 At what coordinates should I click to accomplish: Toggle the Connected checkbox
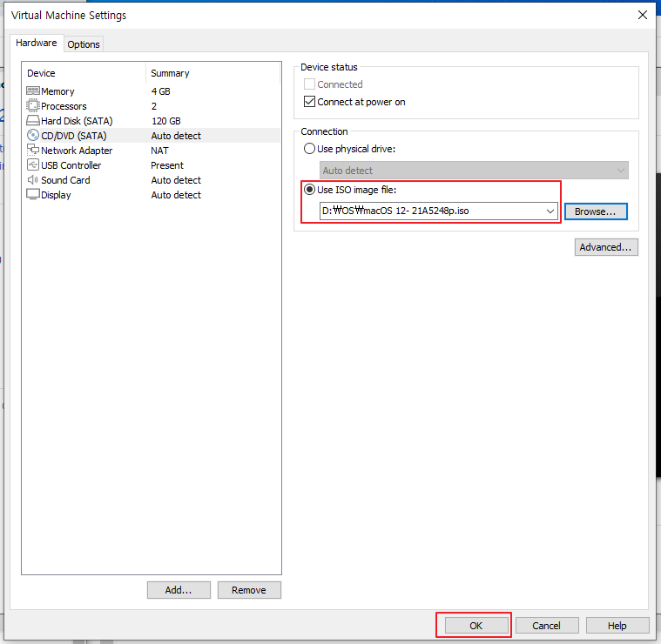tap(309, 84)
